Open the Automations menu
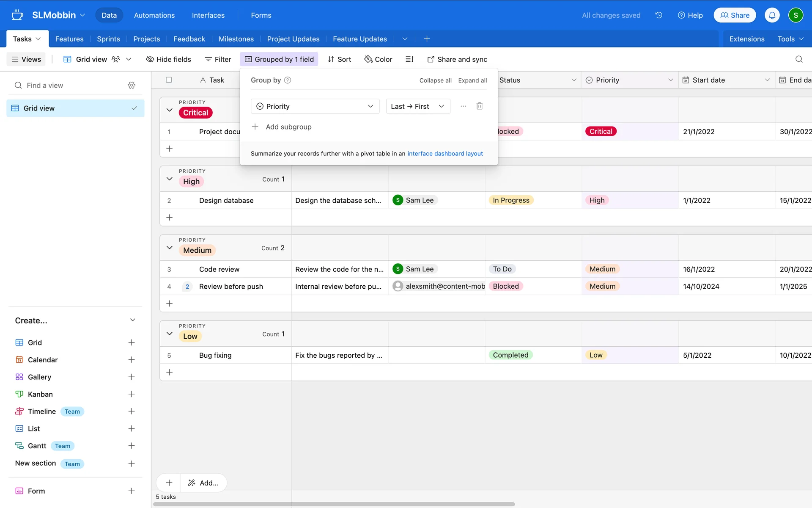This screenshot has width=812, height=508. pyautogui.click(x=154, y=15)
